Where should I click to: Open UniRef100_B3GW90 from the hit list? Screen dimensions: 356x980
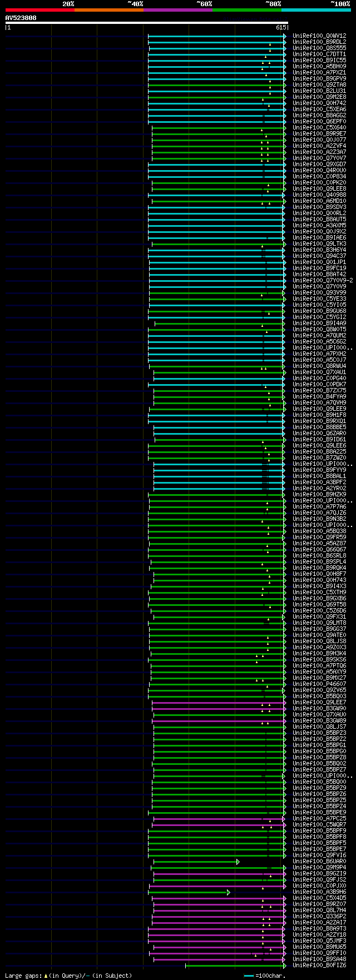click(x=319, y=709)
